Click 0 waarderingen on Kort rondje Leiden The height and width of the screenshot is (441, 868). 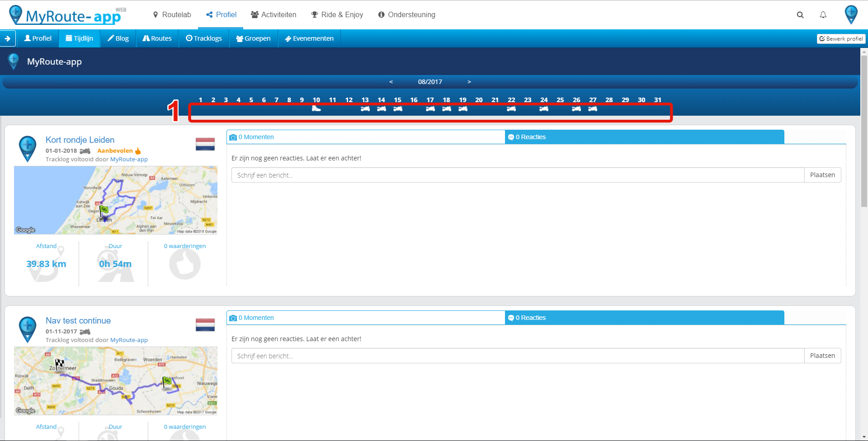click(185, 246)
